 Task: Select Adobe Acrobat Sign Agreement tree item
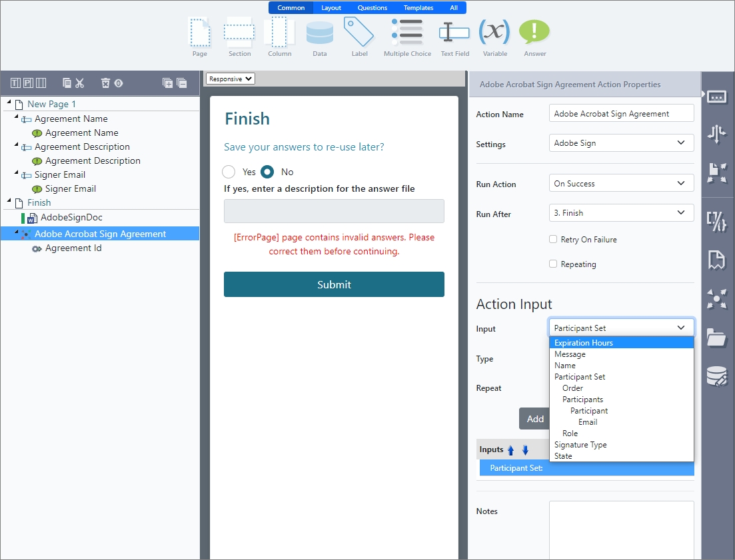tap(100, 234)
